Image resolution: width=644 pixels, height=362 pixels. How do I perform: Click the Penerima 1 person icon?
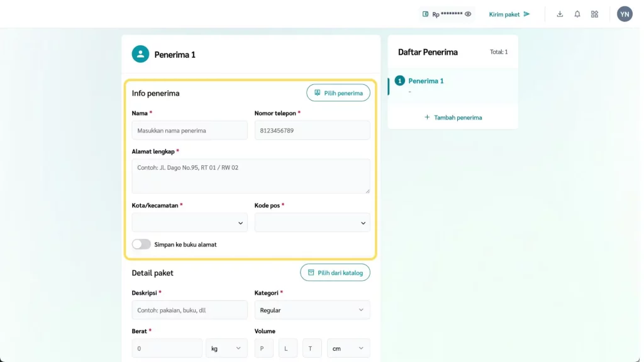point(140,54)
